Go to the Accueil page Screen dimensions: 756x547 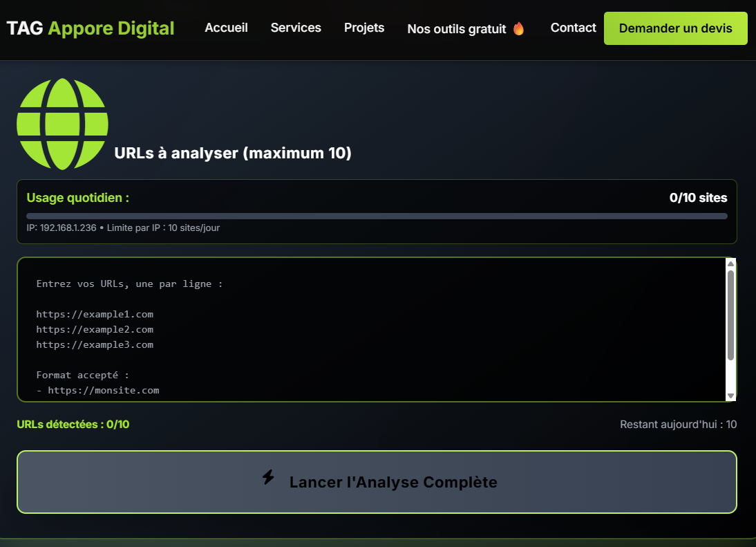226,28
